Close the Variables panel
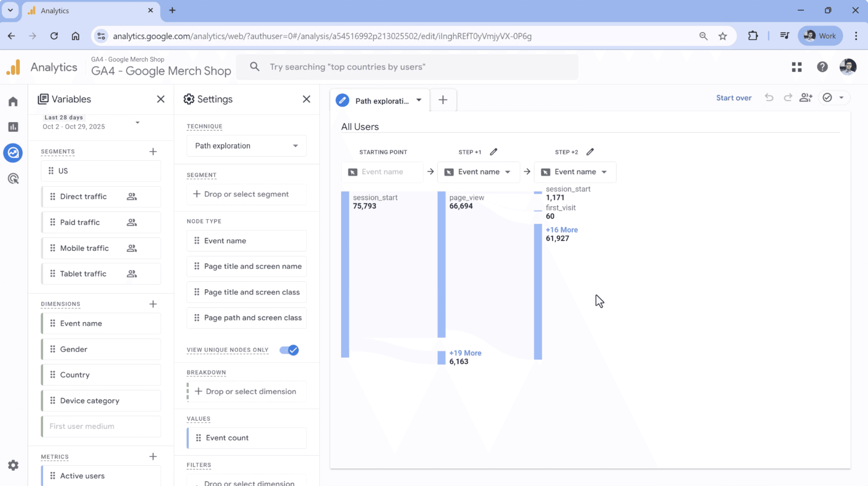The width and height of the screenshot is (868, 486). (161, 99)
